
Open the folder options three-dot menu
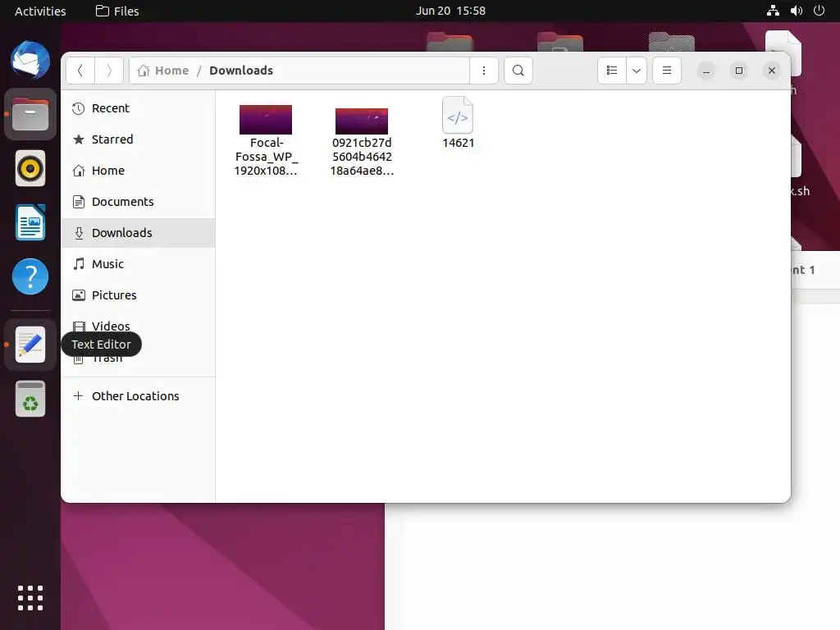[484, 71]
